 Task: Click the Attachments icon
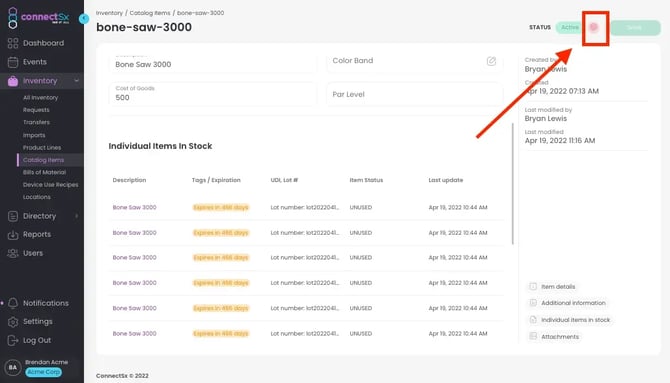(533, 336)
